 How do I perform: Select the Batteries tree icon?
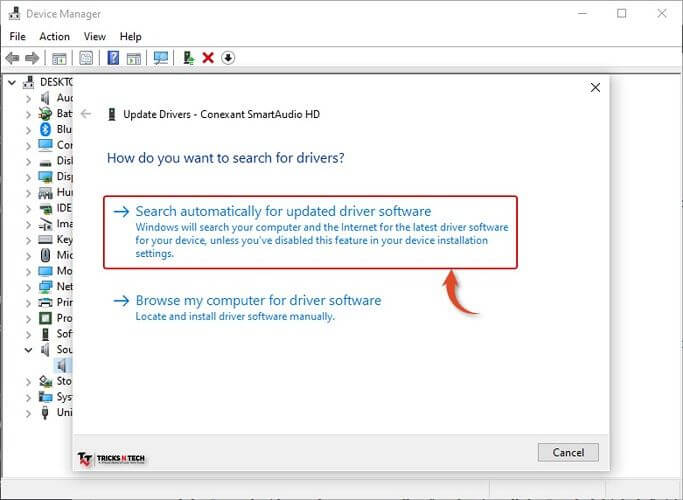pos(45,113)
